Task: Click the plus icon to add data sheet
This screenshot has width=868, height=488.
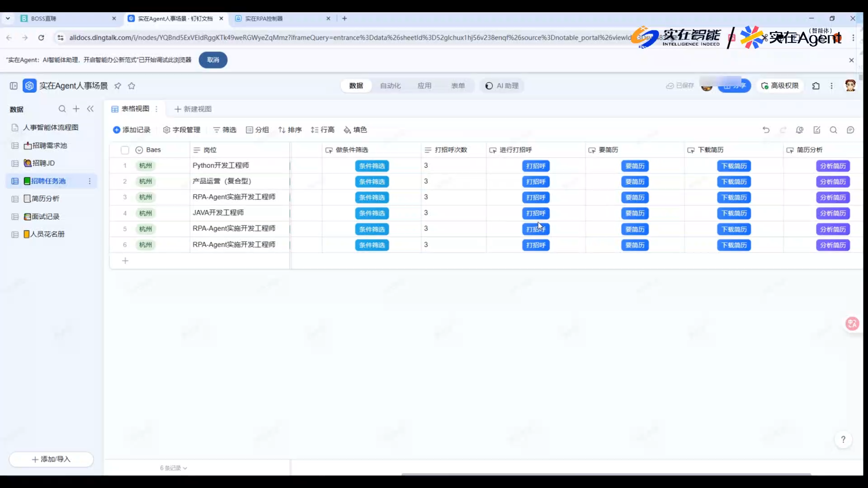Action: 76,109
